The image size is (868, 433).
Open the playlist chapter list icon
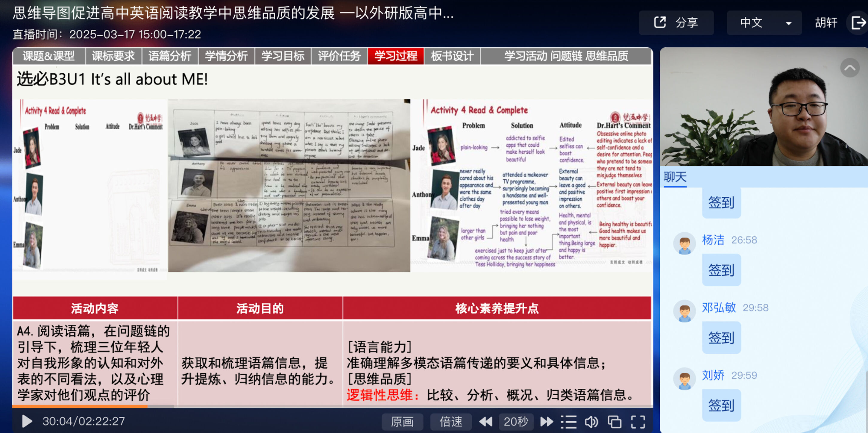569,422
